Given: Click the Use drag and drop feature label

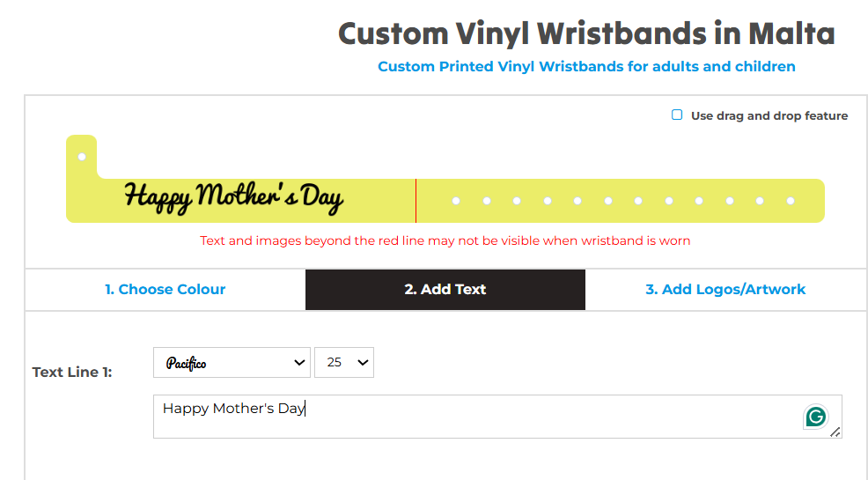Looking at the screenshot, I should [x=769, y=115].
